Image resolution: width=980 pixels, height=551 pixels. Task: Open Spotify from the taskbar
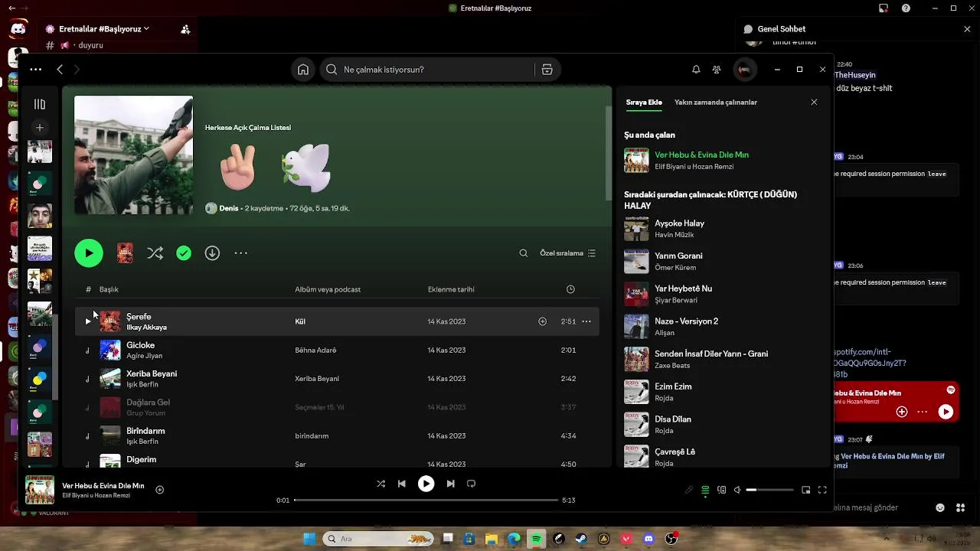click(537, 539)
